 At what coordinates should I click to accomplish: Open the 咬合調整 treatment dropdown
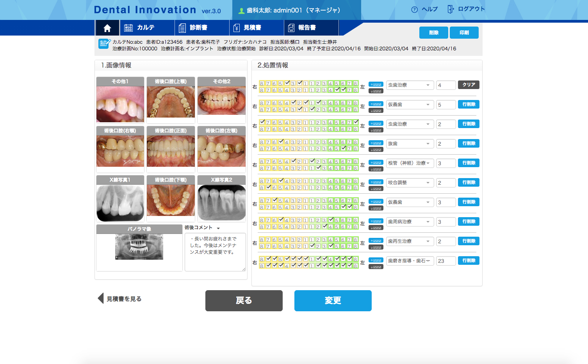(x=410, y=183)
